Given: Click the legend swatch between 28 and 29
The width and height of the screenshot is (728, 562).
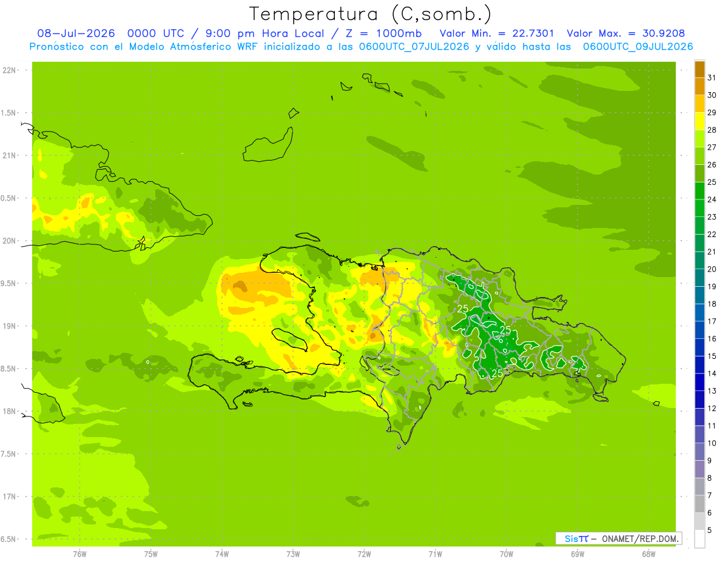Looking at the screenshot, I should [x=699, y=121].
